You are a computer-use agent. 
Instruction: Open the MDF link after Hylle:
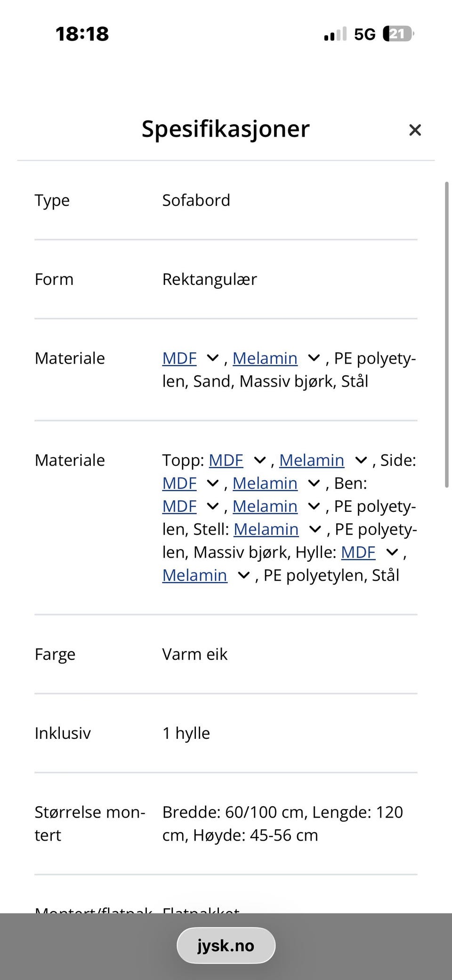[358, 552]
